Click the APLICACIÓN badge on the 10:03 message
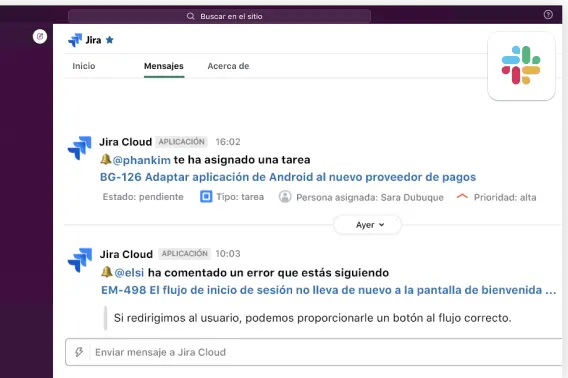 (184, 254)
